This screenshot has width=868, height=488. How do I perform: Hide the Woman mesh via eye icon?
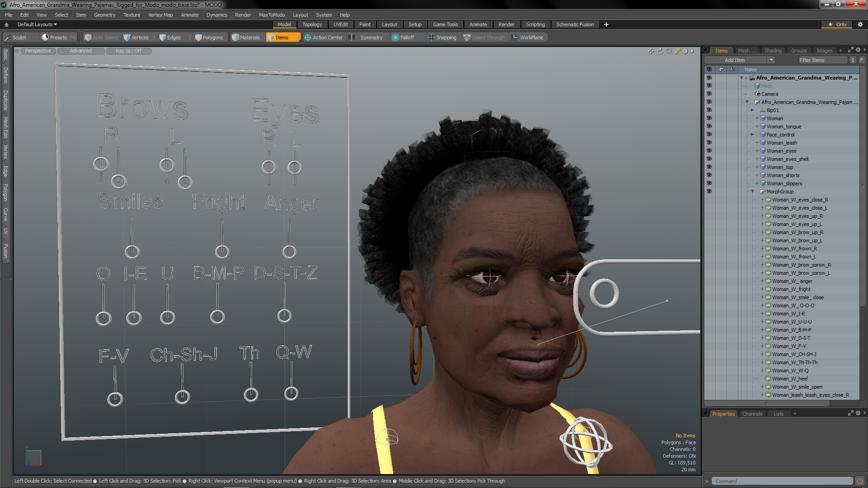coord(709,118)
